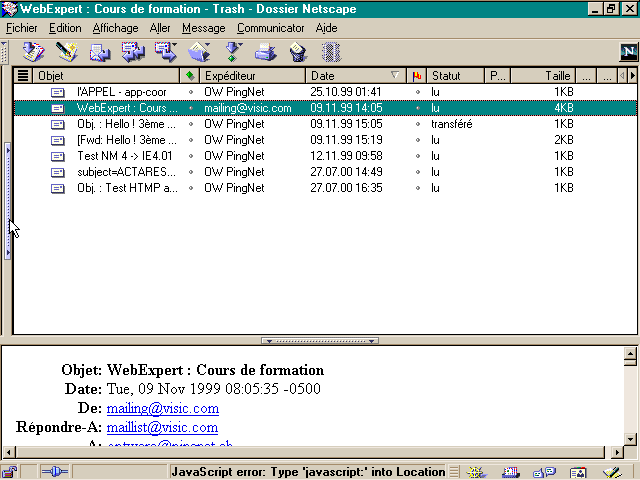The width and height of the screenshot is (640, 480).
Task: Collapse the toolbar with its left-edge triangle handle
Action: 4,52
